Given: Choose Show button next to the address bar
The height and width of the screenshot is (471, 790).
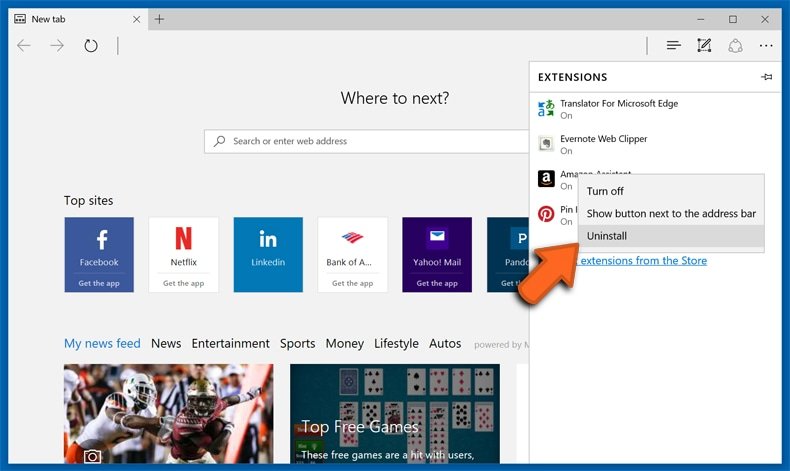Looking at the screenshot, I should coord(671,214).
